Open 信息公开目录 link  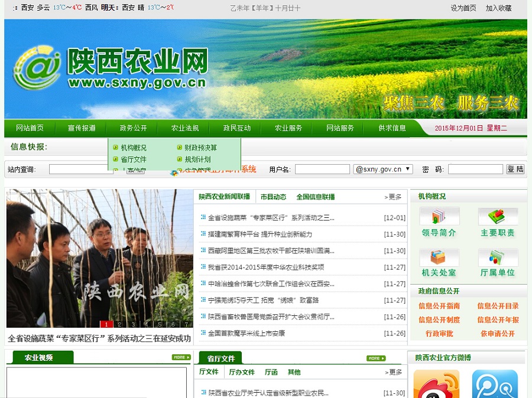498,306
